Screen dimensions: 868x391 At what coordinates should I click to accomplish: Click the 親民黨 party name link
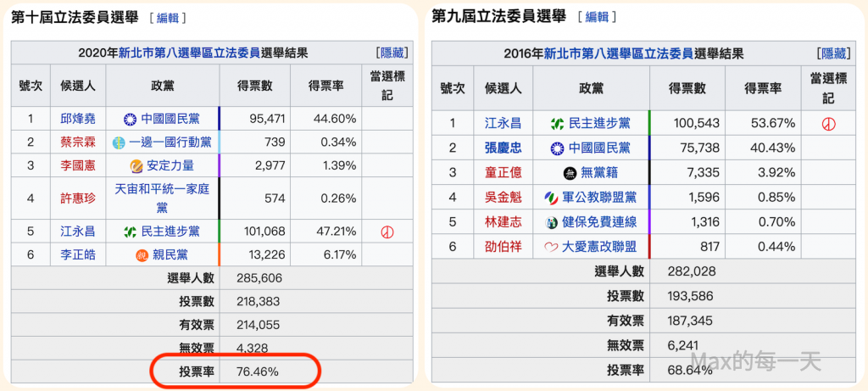point(170,254)
